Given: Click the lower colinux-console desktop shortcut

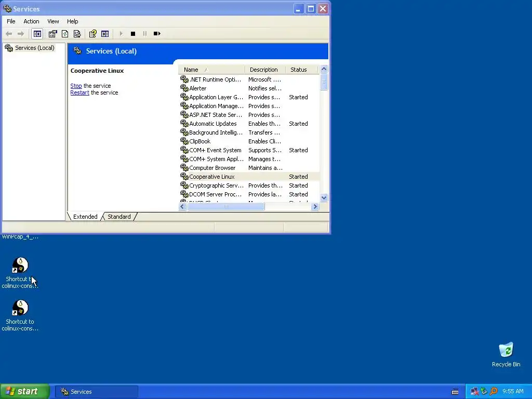Looking at the screenshot, I should click(x=20, y=316).
